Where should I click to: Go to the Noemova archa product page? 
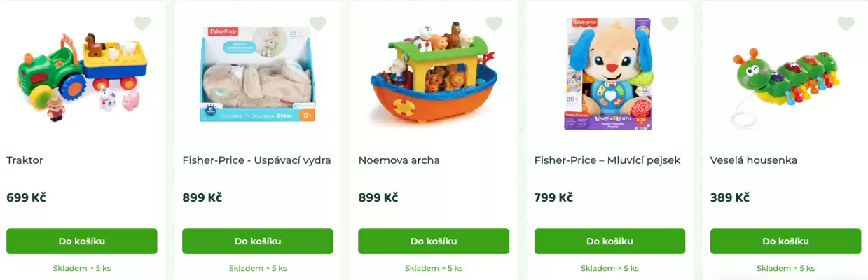399,160
